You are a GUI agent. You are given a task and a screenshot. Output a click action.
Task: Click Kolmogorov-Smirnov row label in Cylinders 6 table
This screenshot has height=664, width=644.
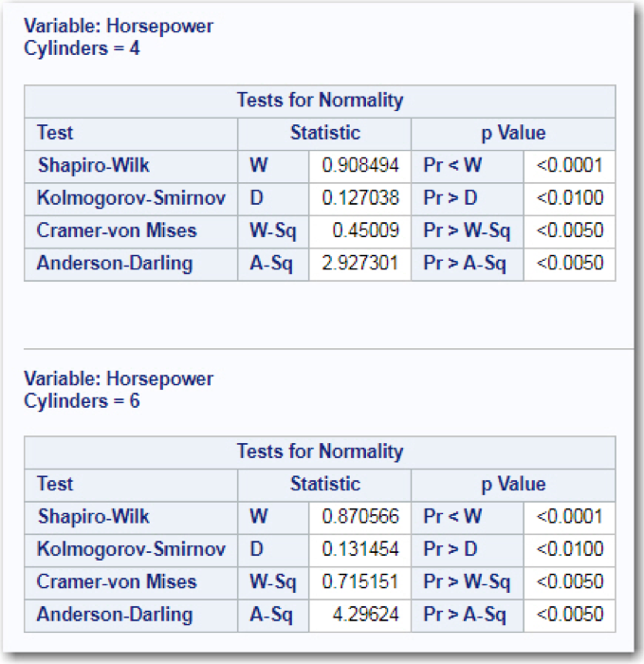131,549
